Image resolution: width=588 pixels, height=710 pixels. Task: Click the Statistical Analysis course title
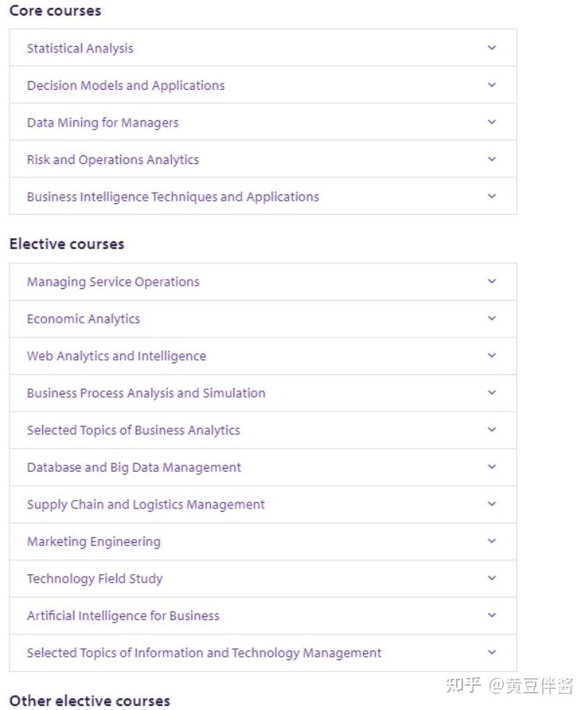tap(80, 48)
